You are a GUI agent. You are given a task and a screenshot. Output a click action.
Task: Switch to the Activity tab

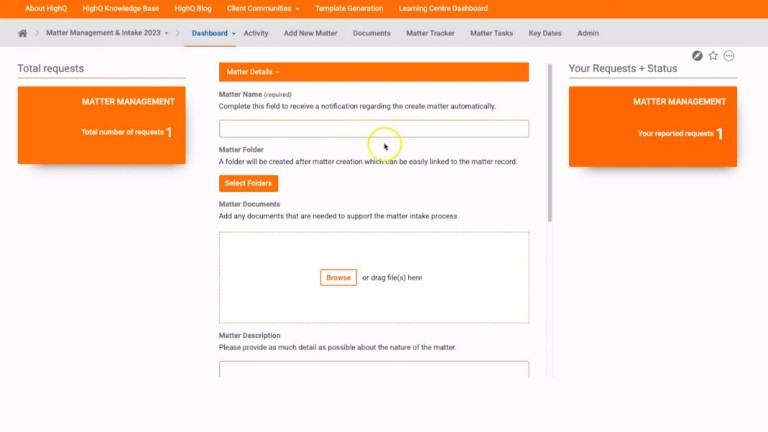pos(256,33)
